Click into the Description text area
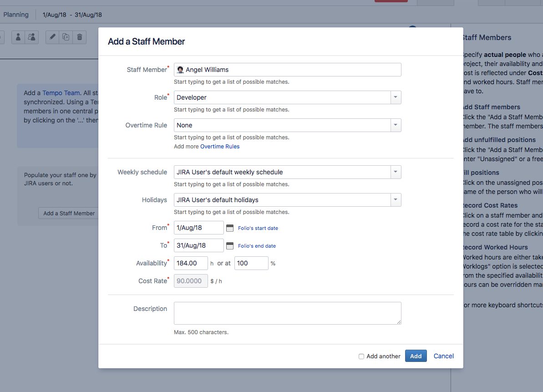Screen dimensions: 543x392 pyautogui.click(x=287, y=313)
